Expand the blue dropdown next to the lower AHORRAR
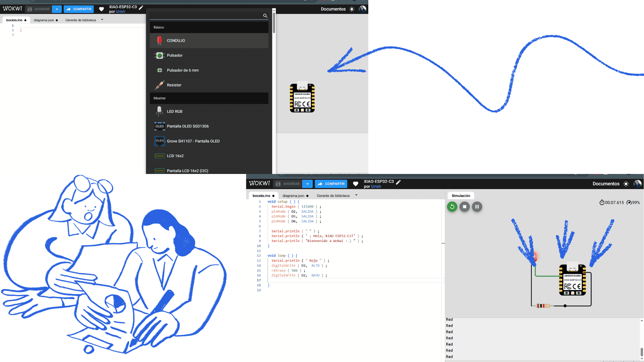 click(x=307, y=184)
